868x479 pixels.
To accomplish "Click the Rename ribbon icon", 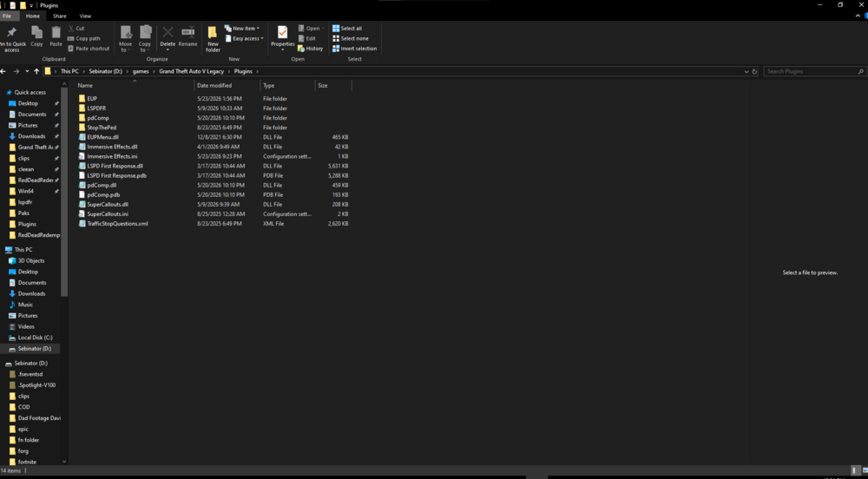I will (x=188, y=33).
